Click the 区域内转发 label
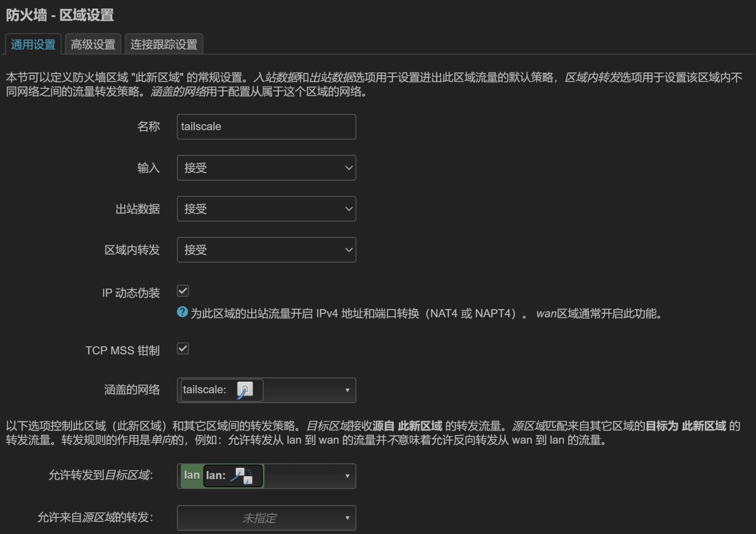 (x=132, y=250)
